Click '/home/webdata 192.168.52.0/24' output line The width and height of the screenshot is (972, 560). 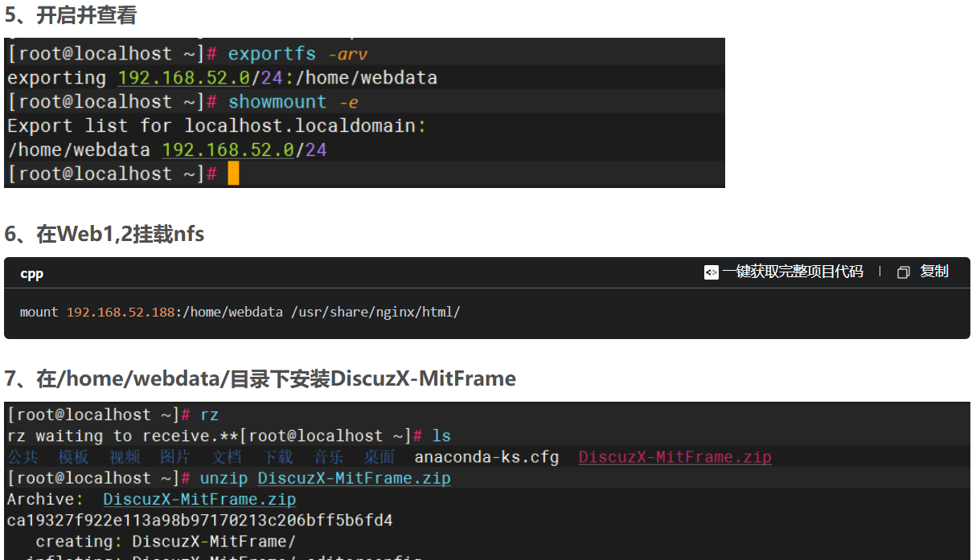pyautogui.click(x=167, y=150)
